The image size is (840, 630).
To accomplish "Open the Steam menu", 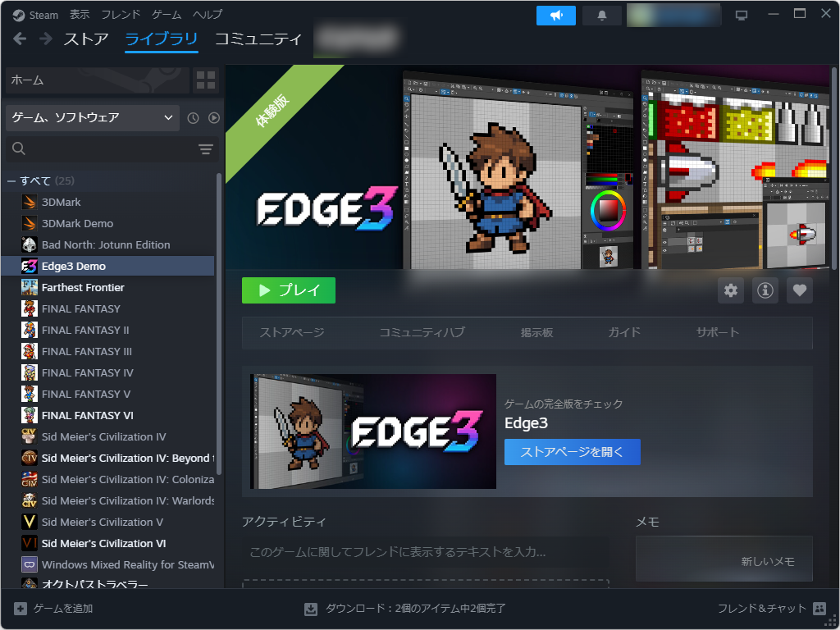I will [x=43, y=15].
